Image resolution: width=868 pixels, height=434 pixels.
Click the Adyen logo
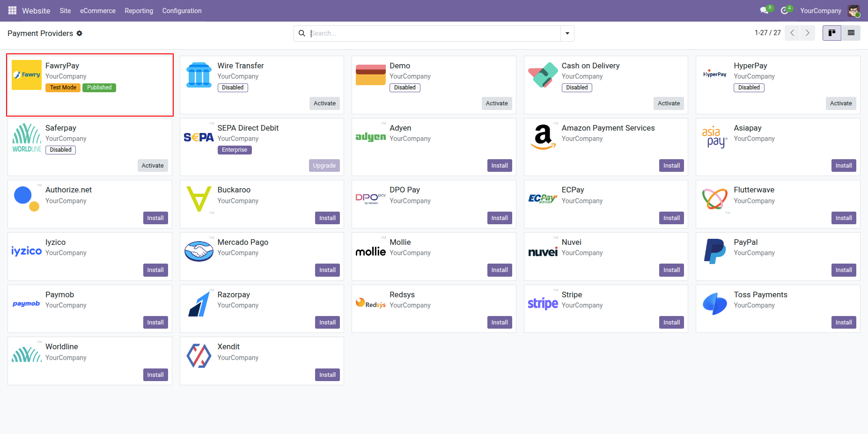[371, 137]
